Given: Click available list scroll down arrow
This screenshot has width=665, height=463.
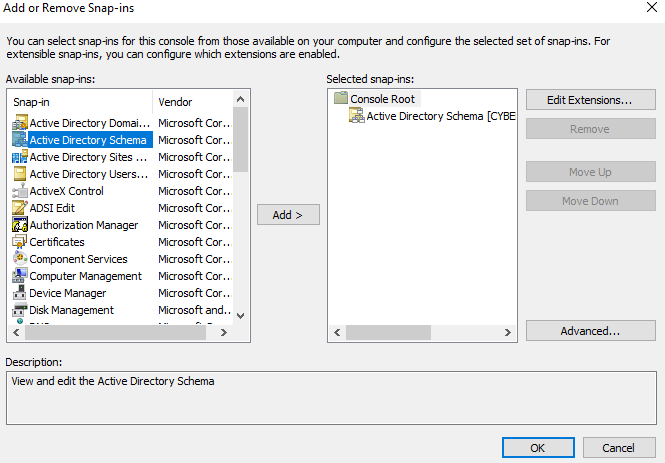Looking at the screenshot, I should pos(240,316).
